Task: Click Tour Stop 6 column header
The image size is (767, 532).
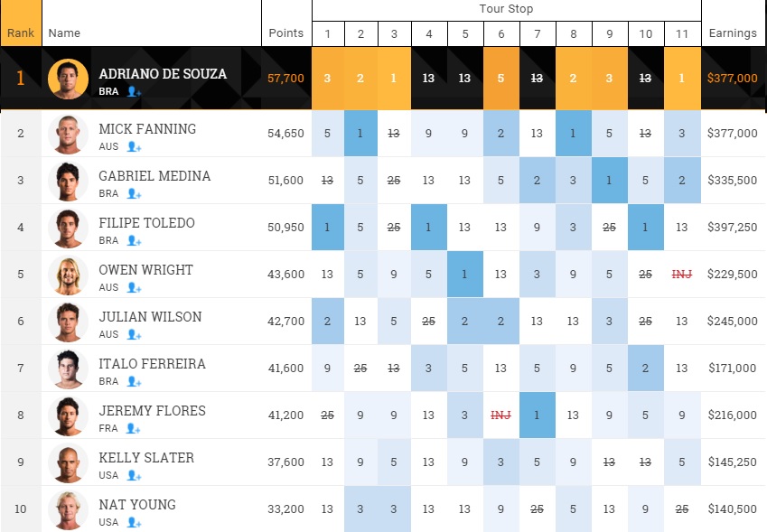Action: 501,34
